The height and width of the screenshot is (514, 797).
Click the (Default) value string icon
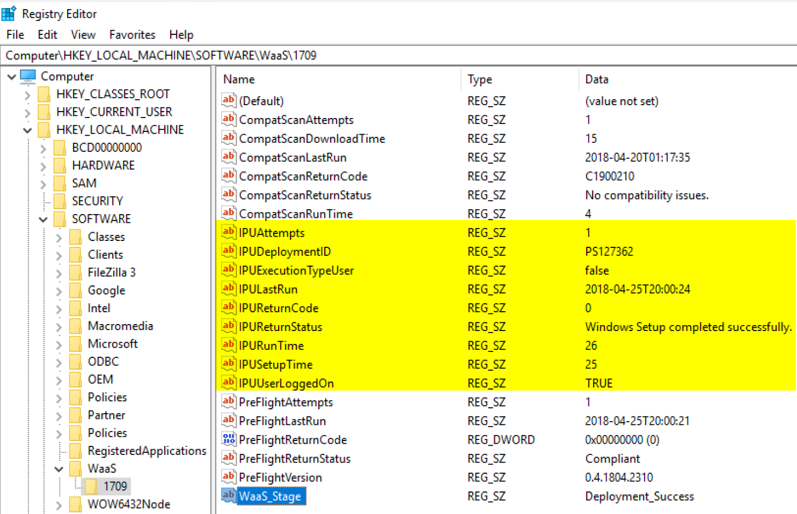click(229, 101)
